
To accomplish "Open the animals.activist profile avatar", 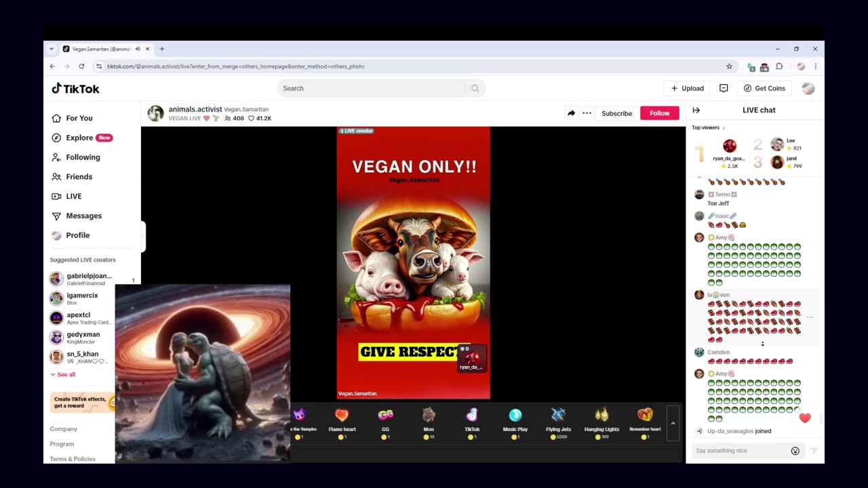I will tap(155, 113).
